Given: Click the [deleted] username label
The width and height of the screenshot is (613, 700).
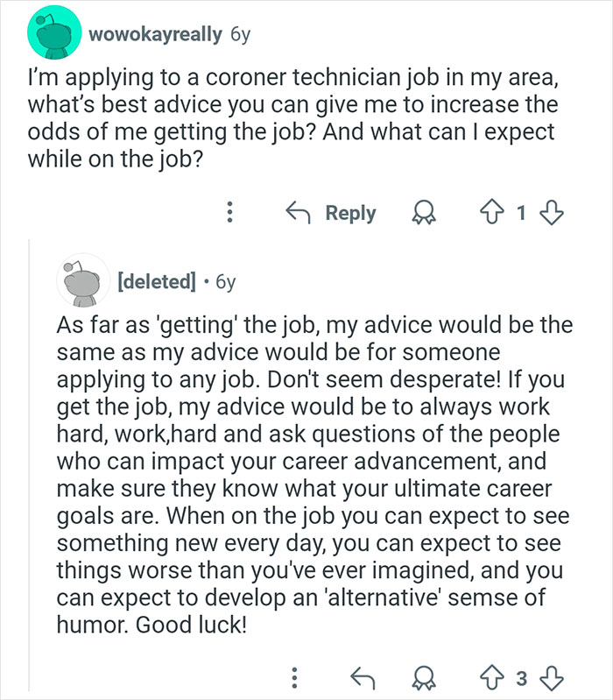Looking at the screenshot, I should 156,282.
